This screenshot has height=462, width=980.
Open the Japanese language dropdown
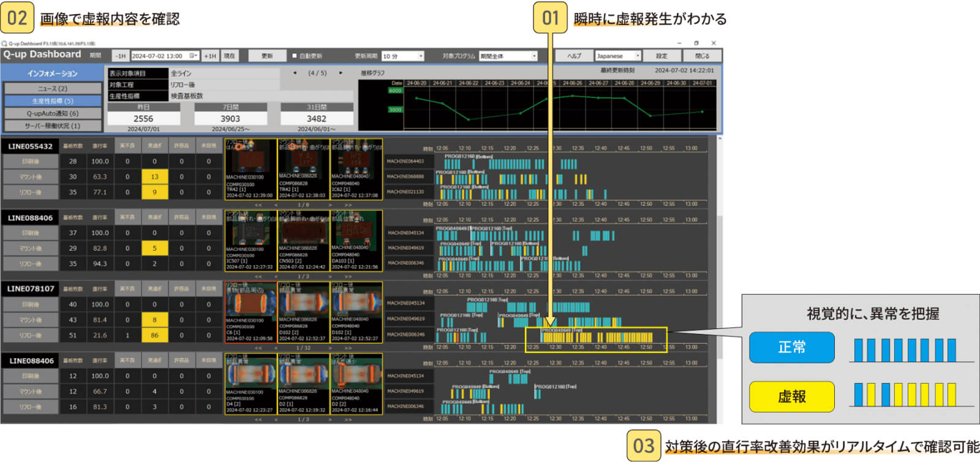click(x=618, y=56)
